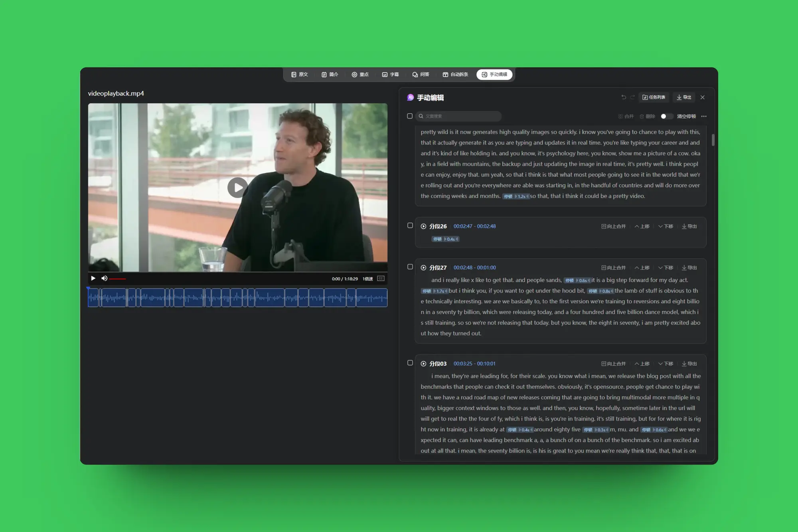
Task: Open the three-dot more options menu
Action: point(704,116)
